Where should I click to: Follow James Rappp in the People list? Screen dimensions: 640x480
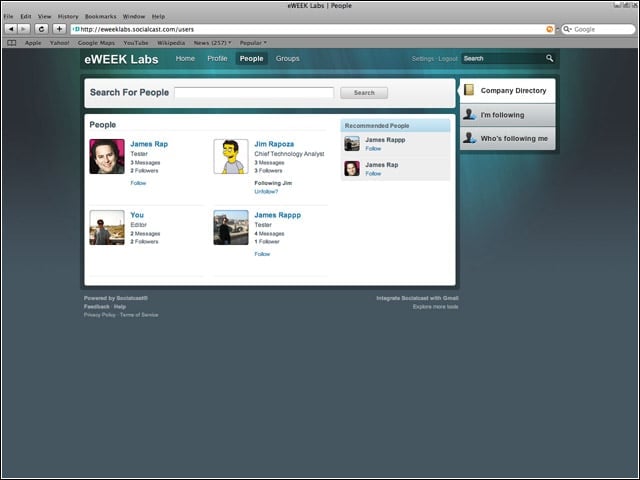tap(262, 254)
